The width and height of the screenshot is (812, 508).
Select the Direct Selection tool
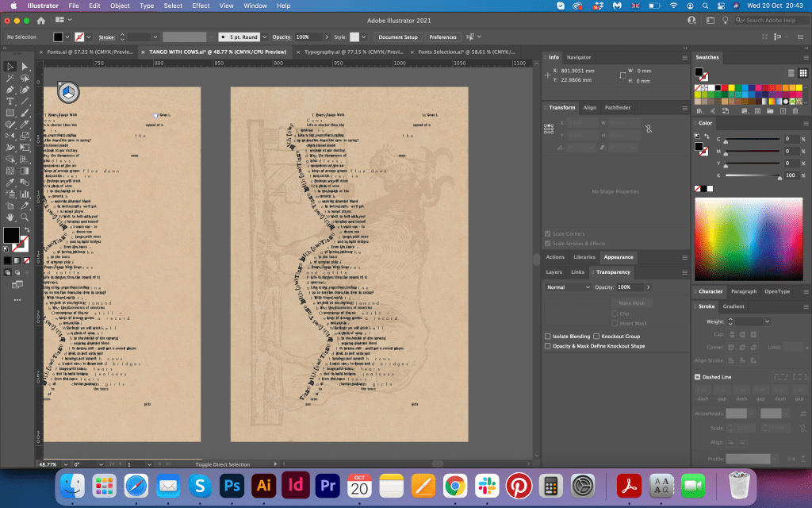25,67
